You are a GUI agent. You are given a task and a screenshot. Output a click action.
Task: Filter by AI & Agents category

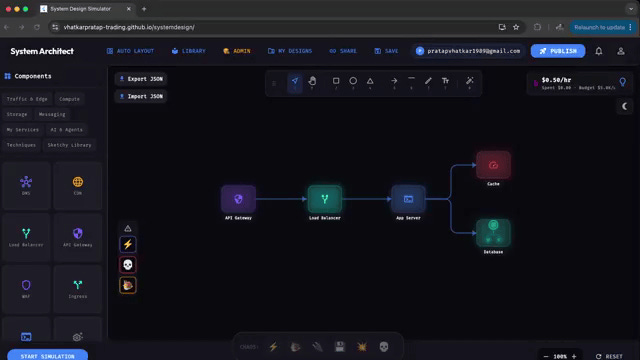click(x=67, y=130)
